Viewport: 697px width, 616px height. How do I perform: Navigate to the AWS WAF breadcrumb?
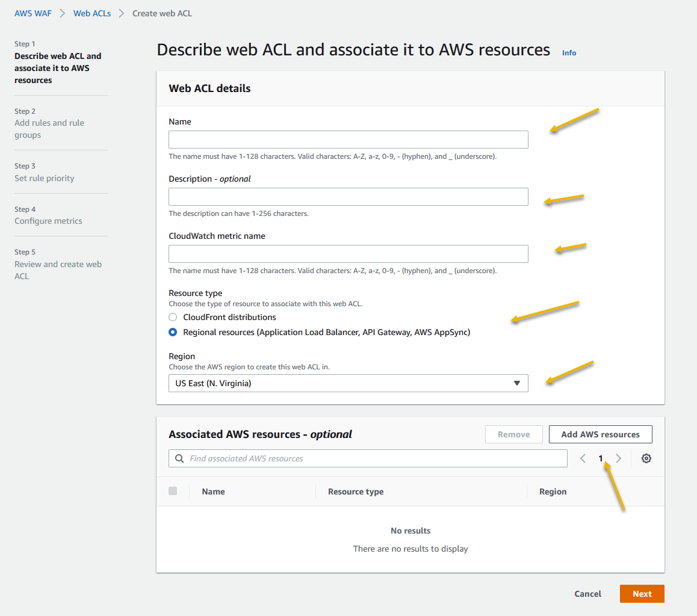[x=33, y=13]
